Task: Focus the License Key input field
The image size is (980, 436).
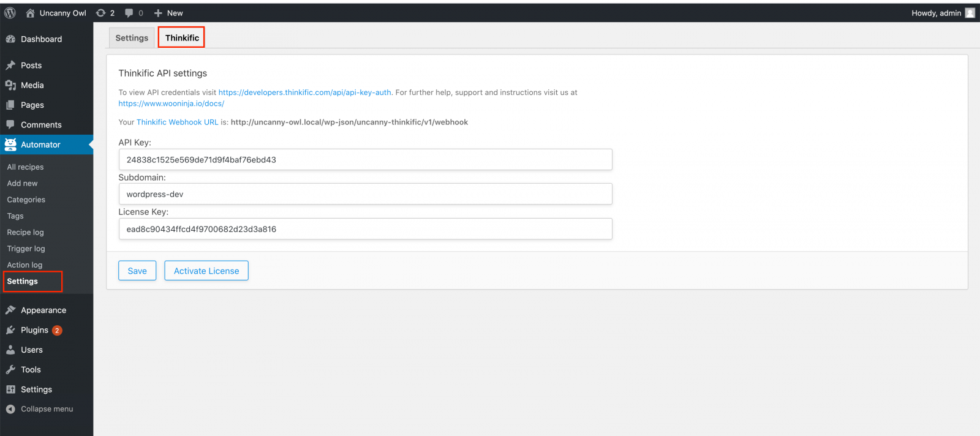Action: click(x=365, y=229)
